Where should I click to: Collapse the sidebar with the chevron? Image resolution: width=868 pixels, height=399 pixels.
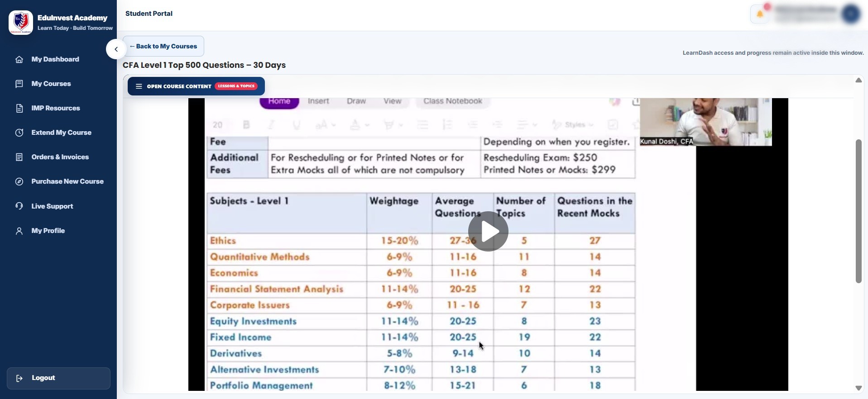click(116, 49)
